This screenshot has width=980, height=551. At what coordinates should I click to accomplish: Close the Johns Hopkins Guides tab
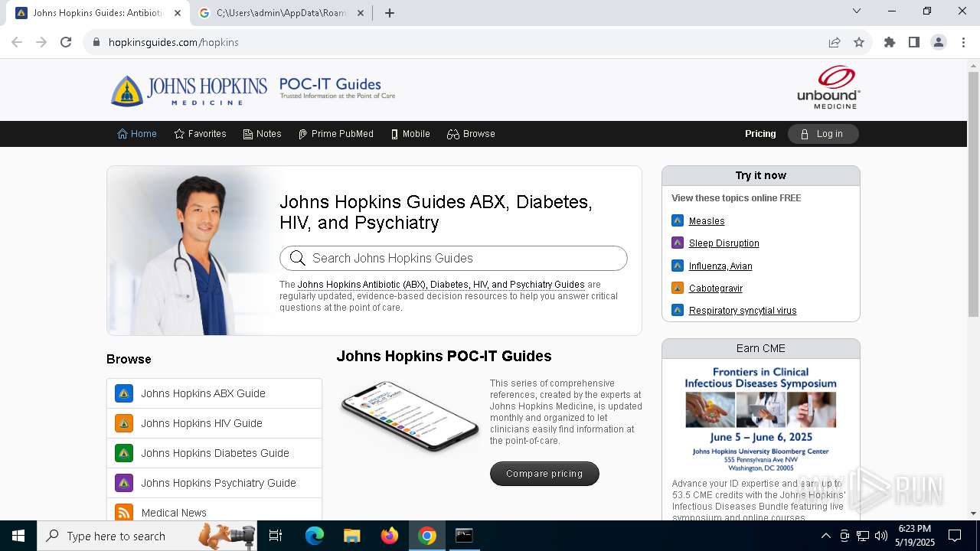pyautogui.click(x=178, y=13)
